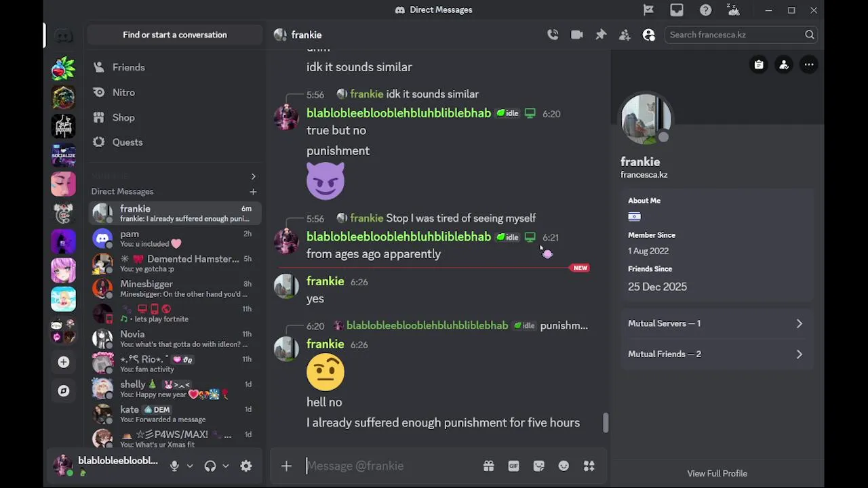This screenshot has height=488, width=868.
Task: Open the emoji picker
Action: [564, 466]
